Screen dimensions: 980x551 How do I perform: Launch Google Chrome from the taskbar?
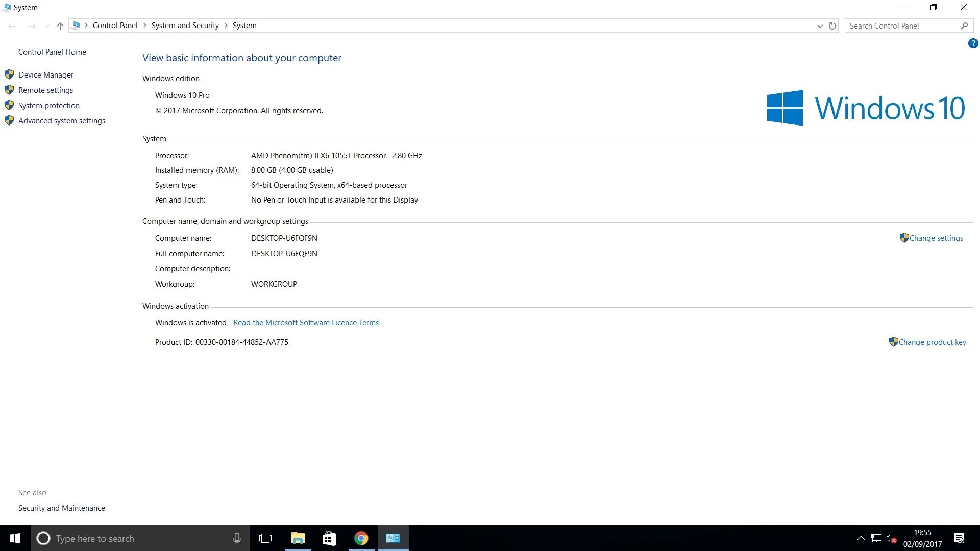361,538
